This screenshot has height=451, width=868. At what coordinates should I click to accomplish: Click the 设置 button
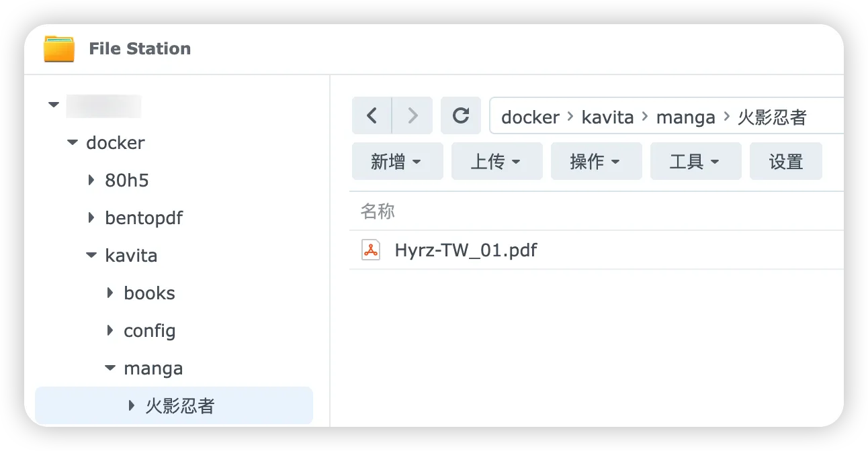pos(786,161)
